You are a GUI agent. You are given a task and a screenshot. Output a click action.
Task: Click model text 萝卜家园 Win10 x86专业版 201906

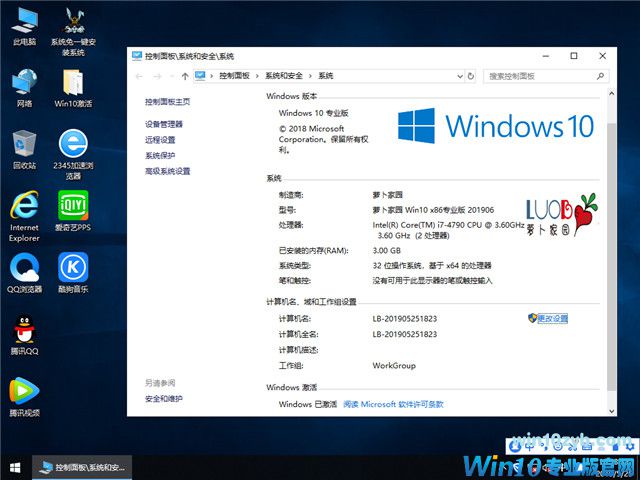point(433,210)
